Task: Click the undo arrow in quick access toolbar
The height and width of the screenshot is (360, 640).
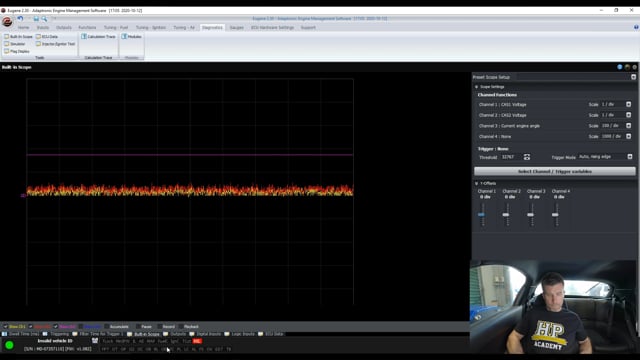Action: coord(20,18)
